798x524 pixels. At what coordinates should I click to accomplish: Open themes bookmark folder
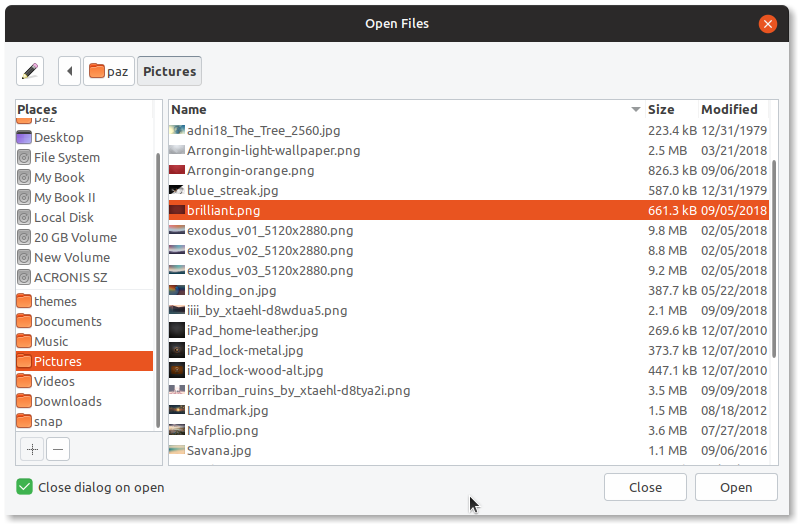[x=84, y=301]
